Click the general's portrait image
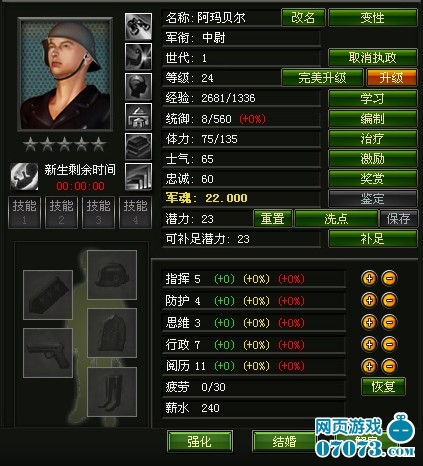 coord(65,74)
